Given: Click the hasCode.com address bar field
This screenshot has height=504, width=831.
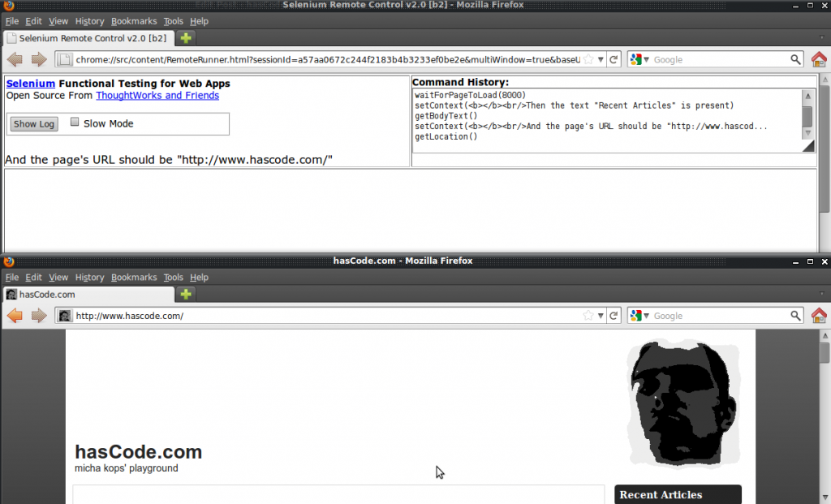Looking at the screenshot, I should click(325, 316).
